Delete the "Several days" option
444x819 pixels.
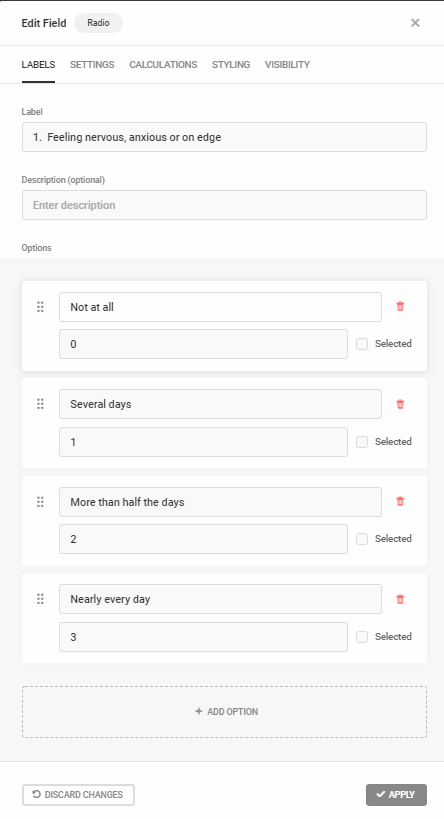tap(400, 404)
